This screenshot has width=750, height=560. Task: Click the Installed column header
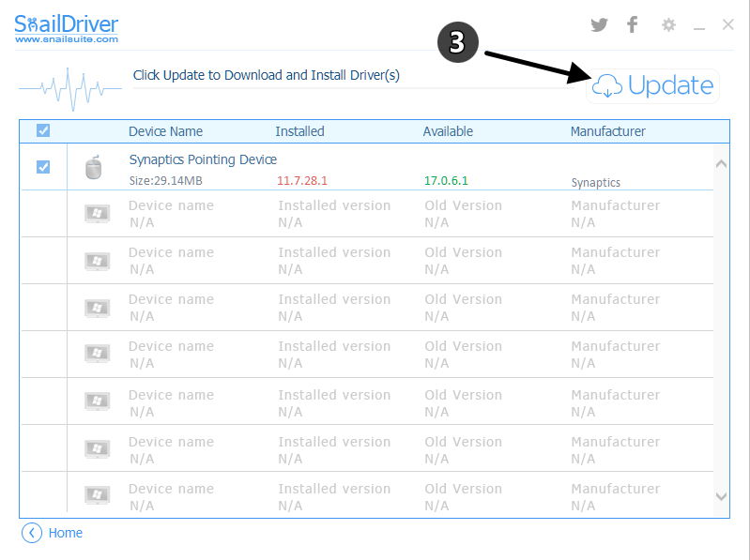click(299, 131)
